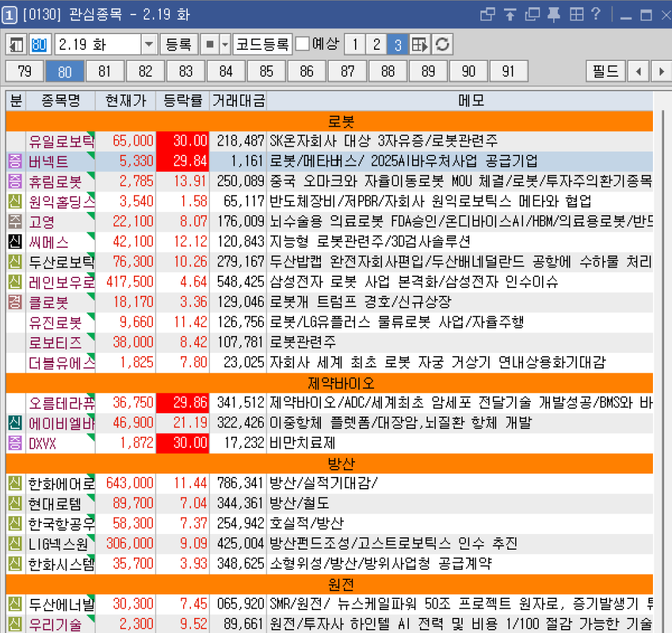Viewport: 672px width, 633px height.
Task: Click the blue 80 group icon
Action: coord(39,44)
